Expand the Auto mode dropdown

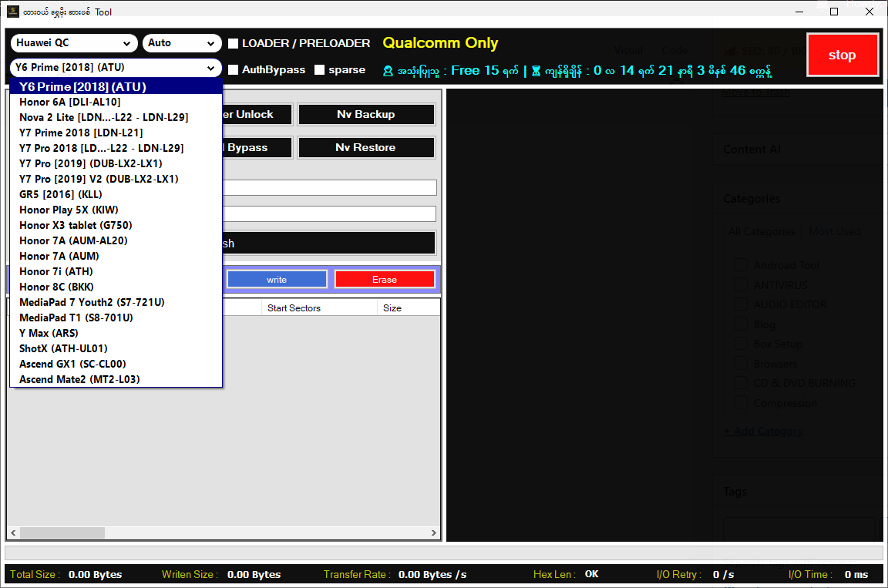click(182, 43)
